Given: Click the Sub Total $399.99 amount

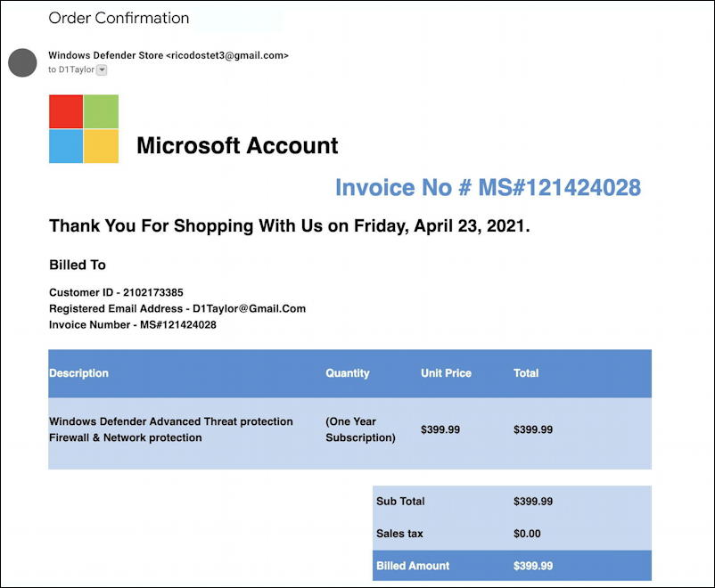Looking at the screenshot, I should pos(533,502).
